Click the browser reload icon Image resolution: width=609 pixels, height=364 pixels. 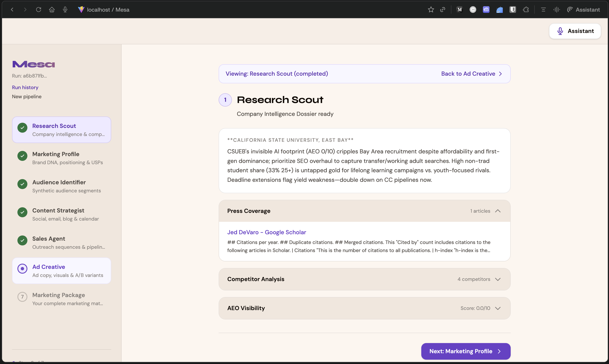[39, 10]
